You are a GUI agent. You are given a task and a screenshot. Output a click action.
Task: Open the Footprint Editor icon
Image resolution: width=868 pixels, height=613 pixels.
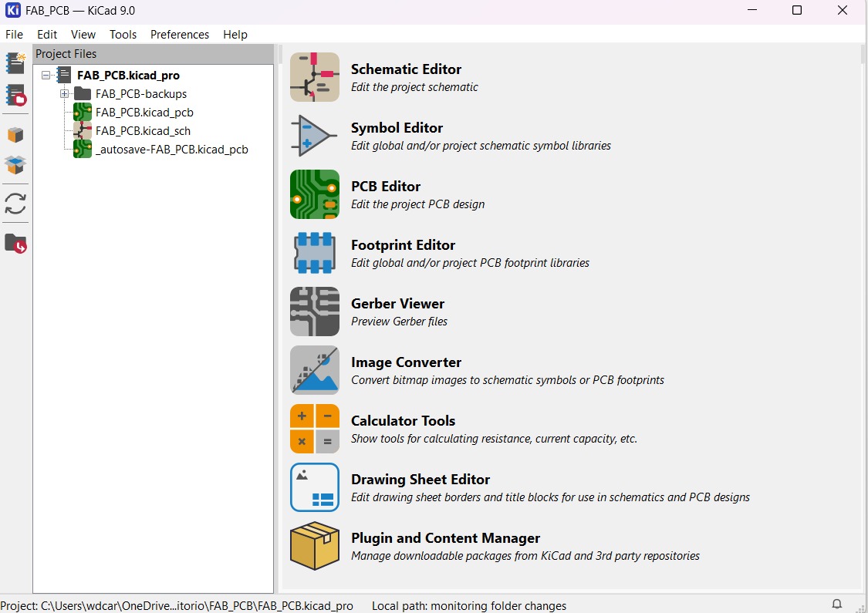[315, 253]
